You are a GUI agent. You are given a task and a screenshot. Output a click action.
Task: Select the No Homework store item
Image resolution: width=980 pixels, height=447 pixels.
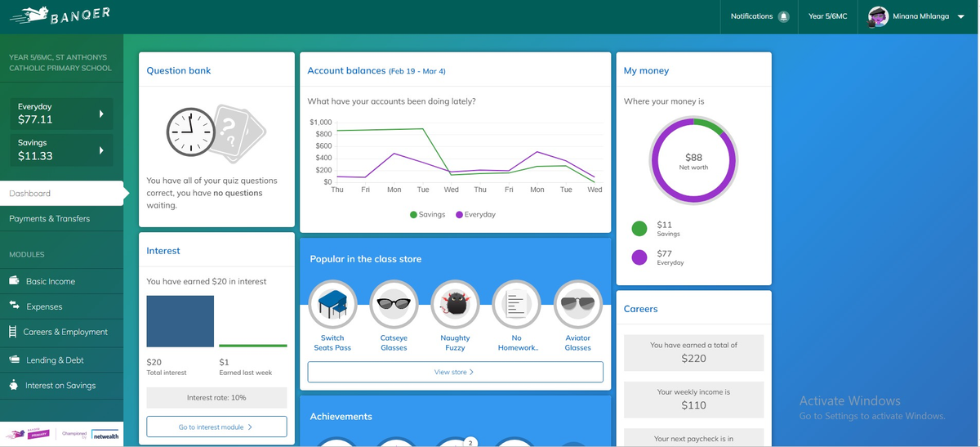pyautogui.click(x=516, y=305)
